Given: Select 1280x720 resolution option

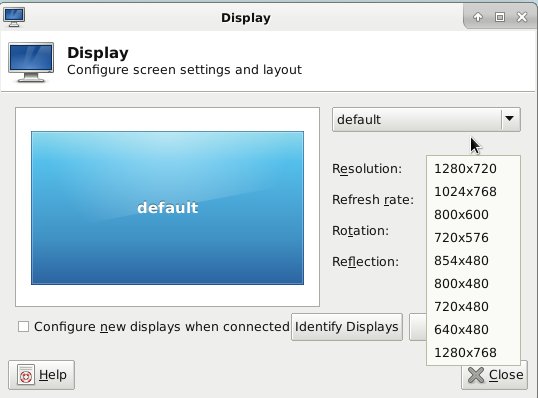Looking at the screenshot, I should 473,168.
